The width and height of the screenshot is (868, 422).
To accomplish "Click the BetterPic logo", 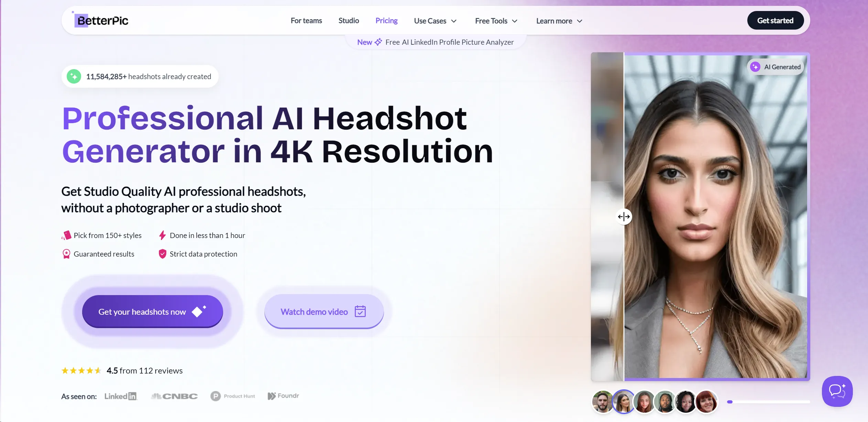I will tap(102, 21).
